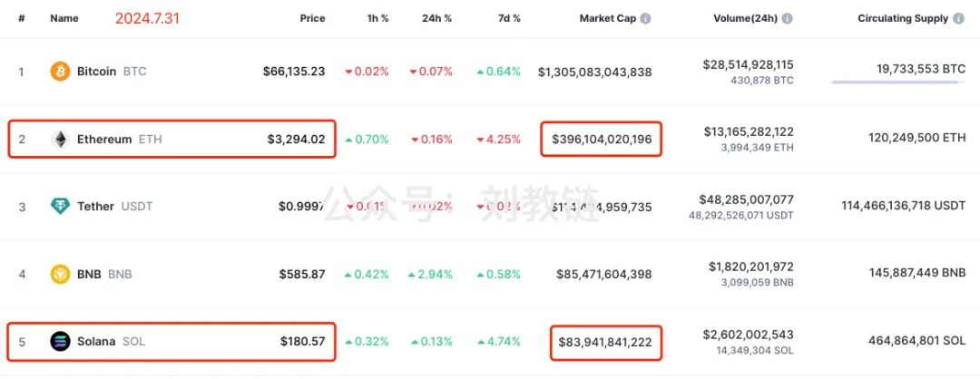Click Solana market cap $83,941,841,222
The image size is (980, 379).
(605, 342)
